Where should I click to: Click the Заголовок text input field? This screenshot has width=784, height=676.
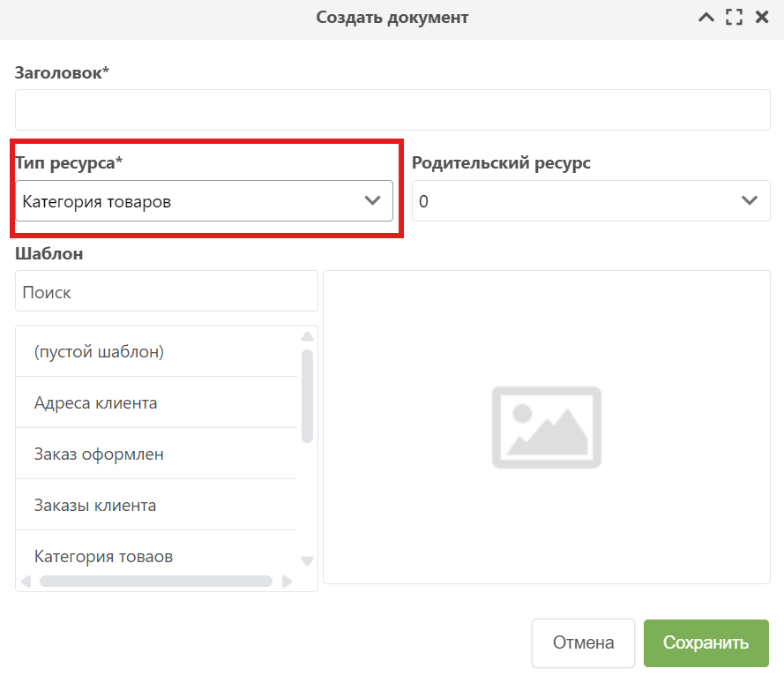click(392, 109)
